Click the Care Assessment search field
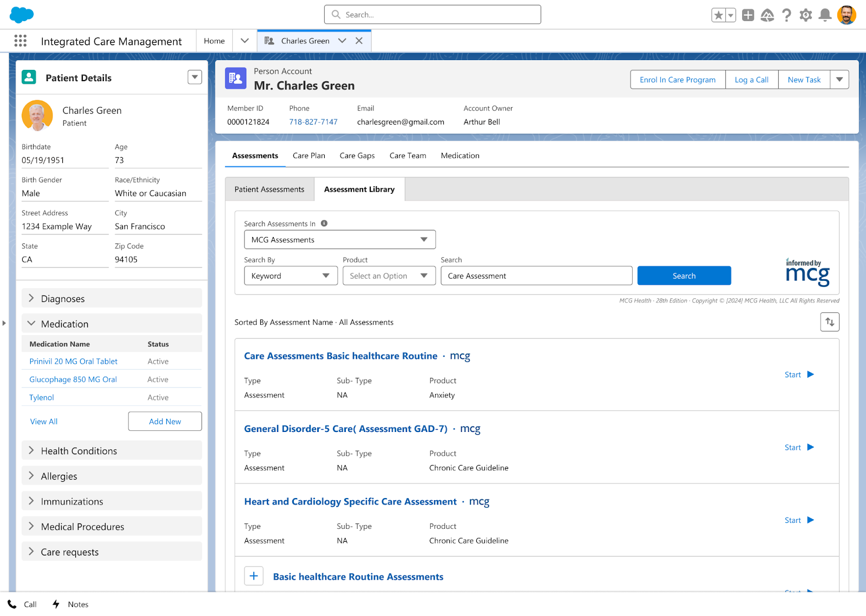The width and height of the screenshot is (866, 616). click(536, 276)
